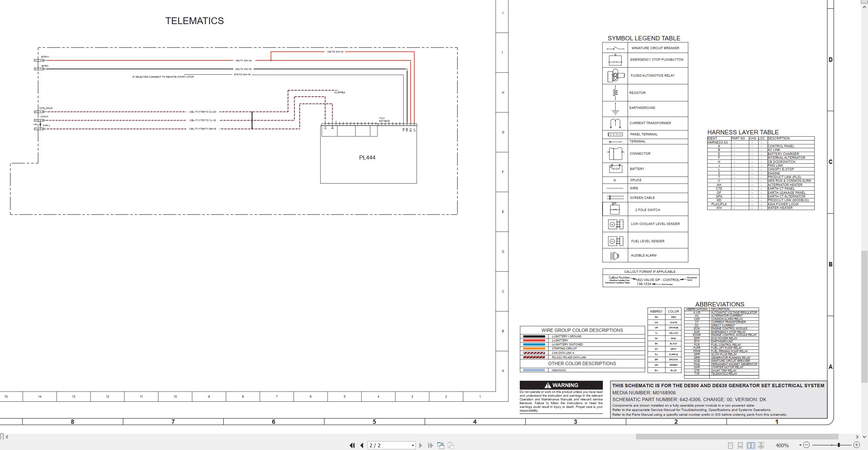Click the PANEL TERMINAL legend label
868x450 pixels.
(x=644, y=134)
